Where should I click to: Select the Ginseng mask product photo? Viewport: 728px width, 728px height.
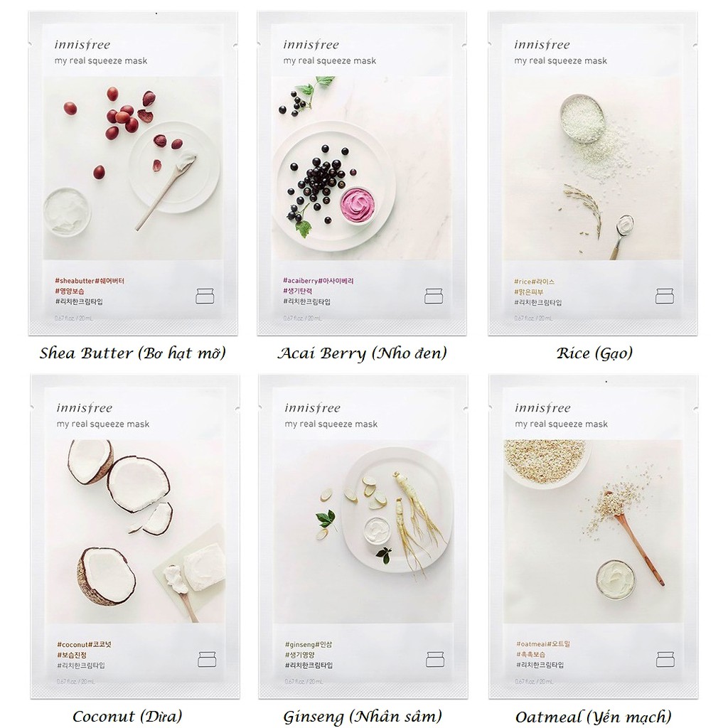point(363,532)
